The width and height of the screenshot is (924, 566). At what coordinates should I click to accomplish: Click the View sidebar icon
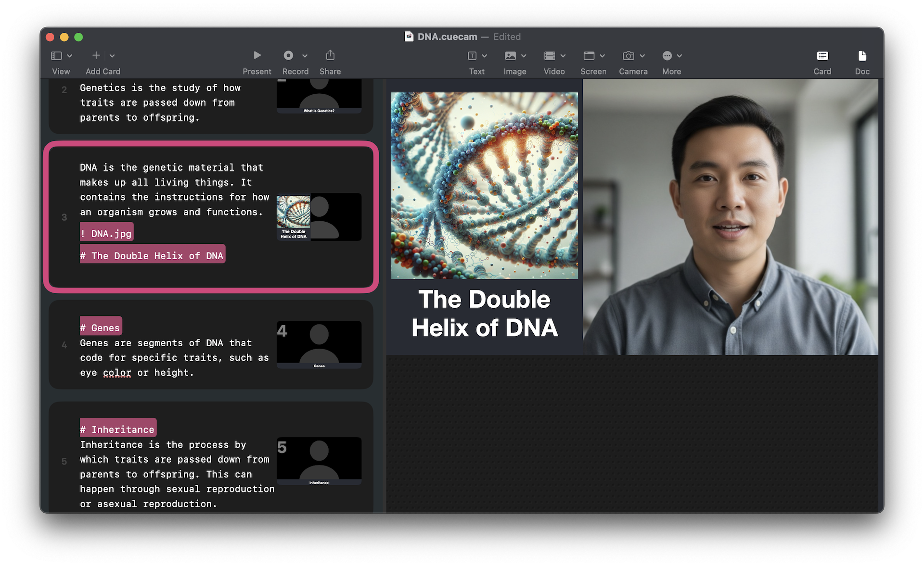pyautogui.click(x=56, y=56)
